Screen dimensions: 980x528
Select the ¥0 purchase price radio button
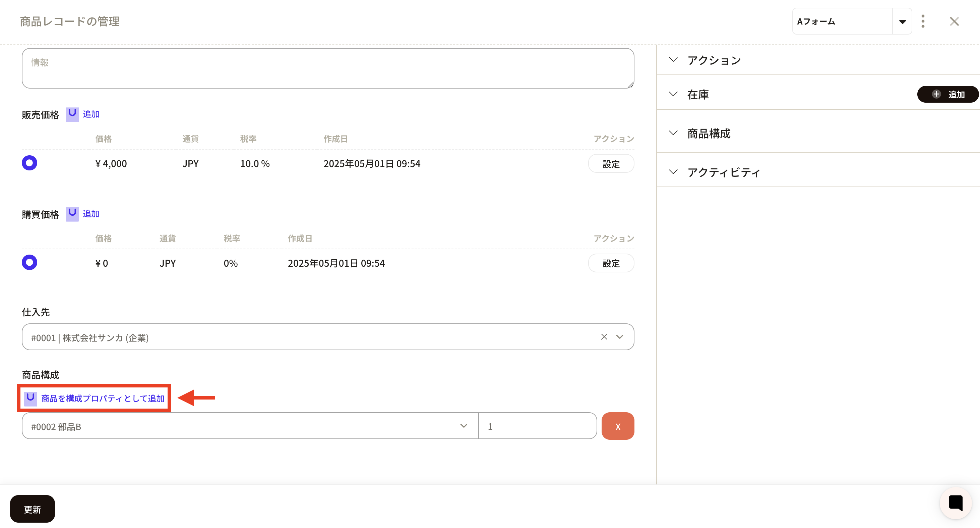click(29, 263)
